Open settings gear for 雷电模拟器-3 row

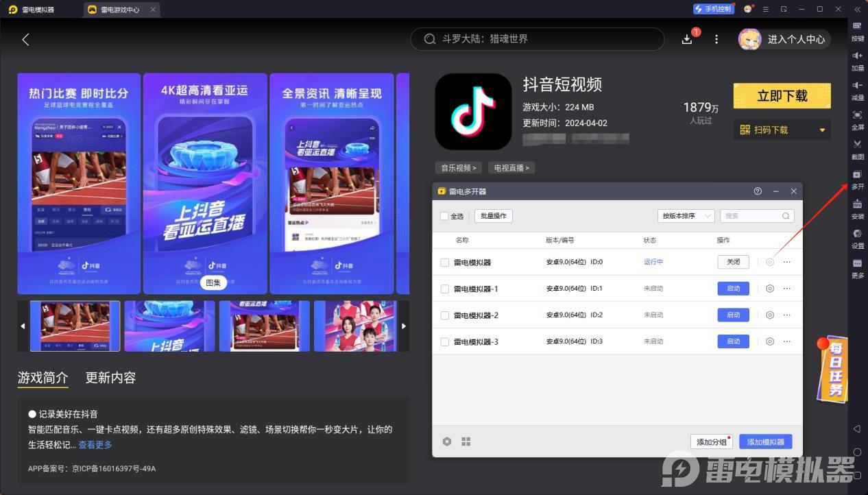(x=770, y=341)
